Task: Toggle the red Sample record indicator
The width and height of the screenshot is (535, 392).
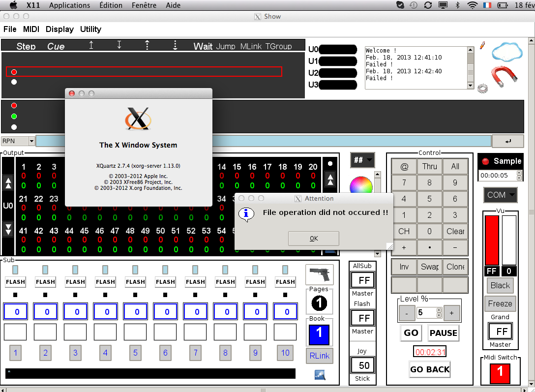Action: 486,161
